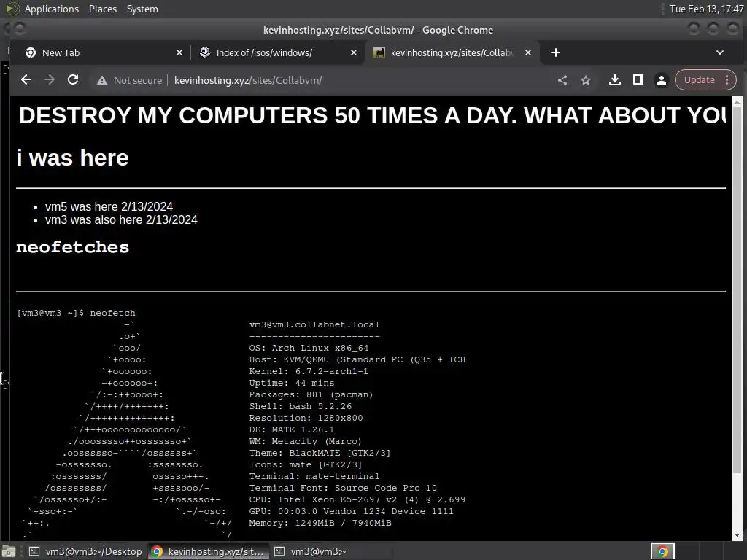Click 'GPU: 00:03.0 Vendor 1234 Device 1111' line
Viewport: 747px width, 560px height.
pos(351,511)
